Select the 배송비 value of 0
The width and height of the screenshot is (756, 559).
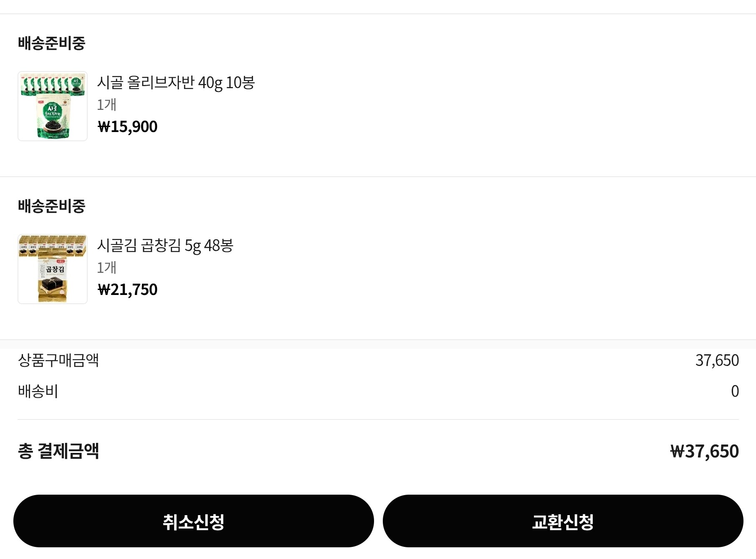click(735, 391)
